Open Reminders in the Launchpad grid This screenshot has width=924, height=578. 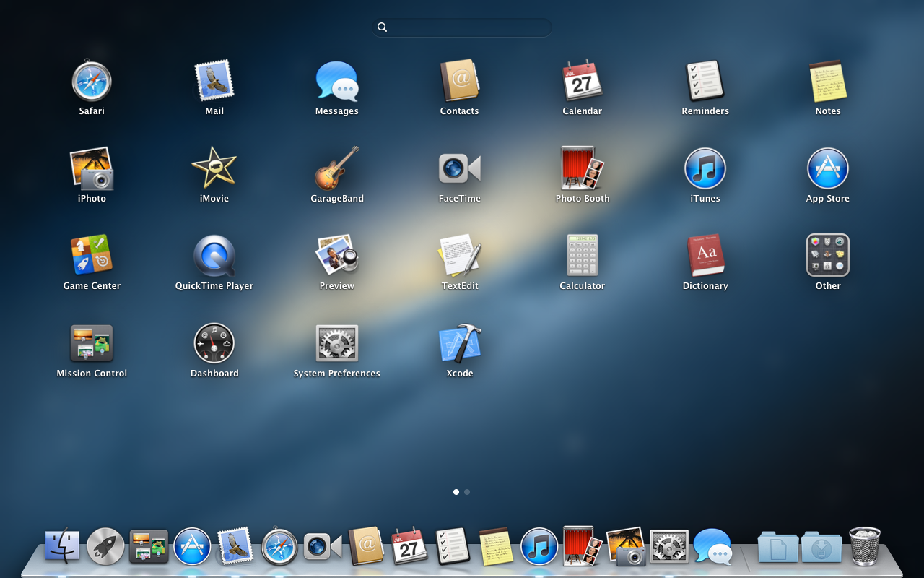tap(705, 81)
